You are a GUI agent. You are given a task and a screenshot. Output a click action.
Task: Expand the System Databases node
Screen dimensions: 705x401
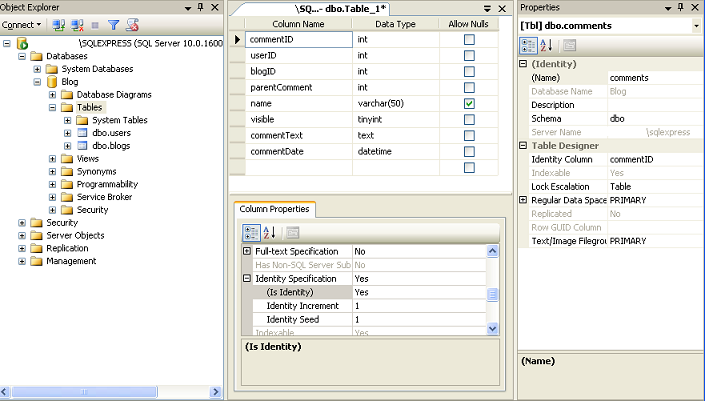[37, 69]
